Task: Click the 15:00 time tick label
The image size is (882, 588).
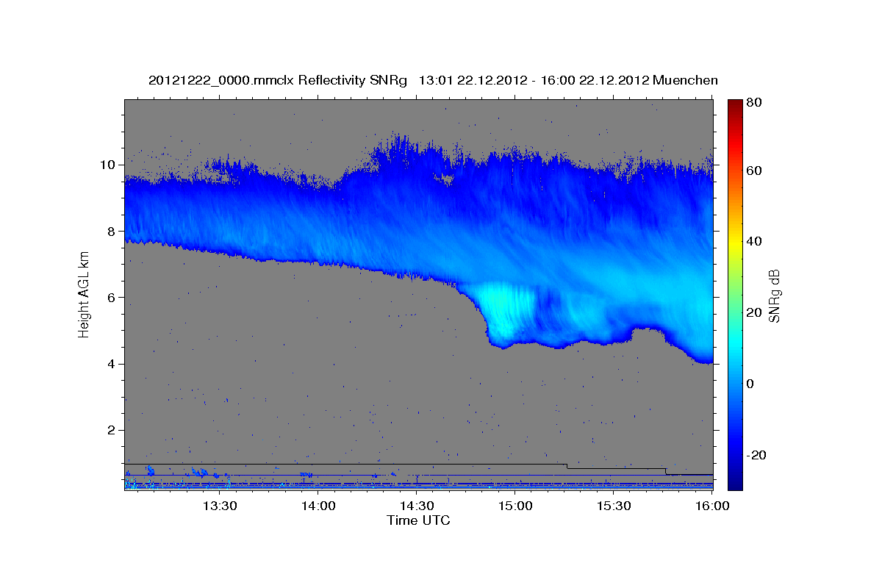Action: coord(516,506)
